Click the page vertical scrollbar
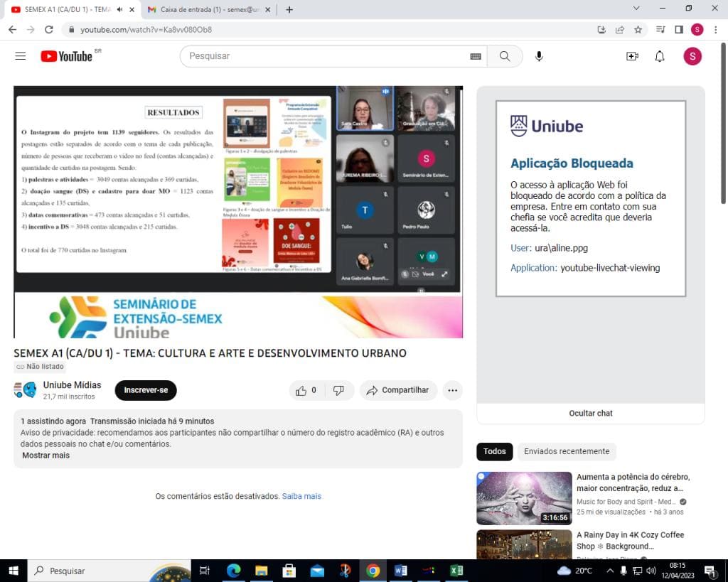 point(723,123)
